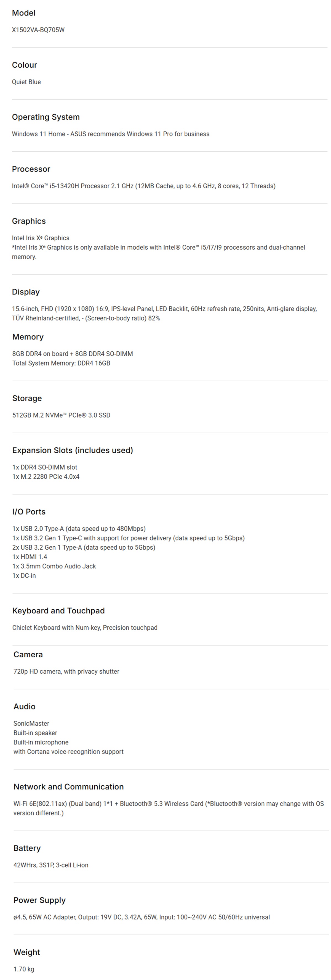The image size is (331, 980).
Task: Click the USB 2.0 Type-A port line
Action: (79, 529)
